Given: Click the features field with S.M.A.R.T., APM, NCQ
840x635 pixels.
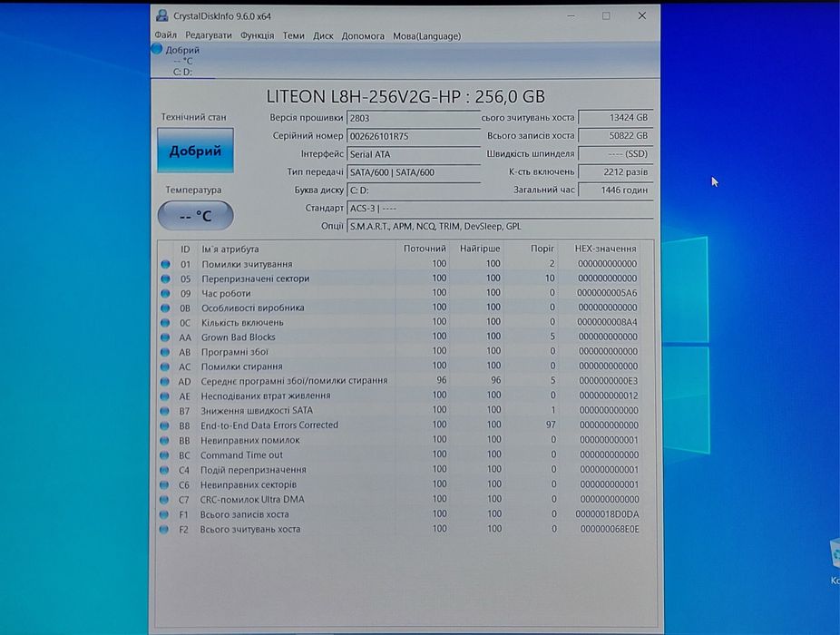Looking at the screenshot, I should pos(500,226).
